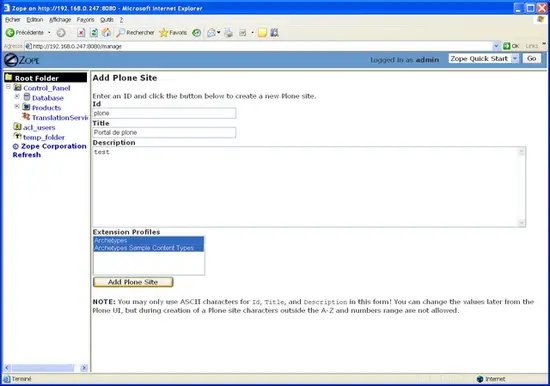Open the TranslationService link
The image size is (550, 386).
60,118
